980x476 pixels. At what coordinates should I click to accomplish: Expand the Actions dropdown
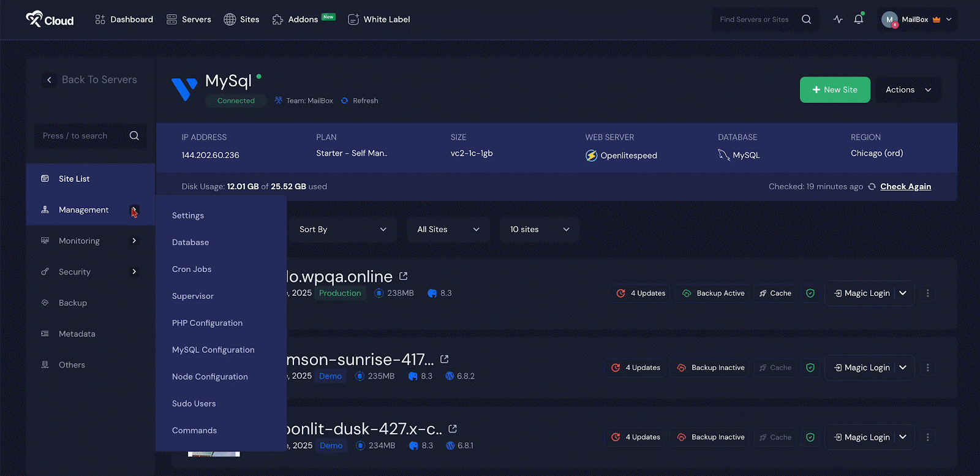coord(908,90)
